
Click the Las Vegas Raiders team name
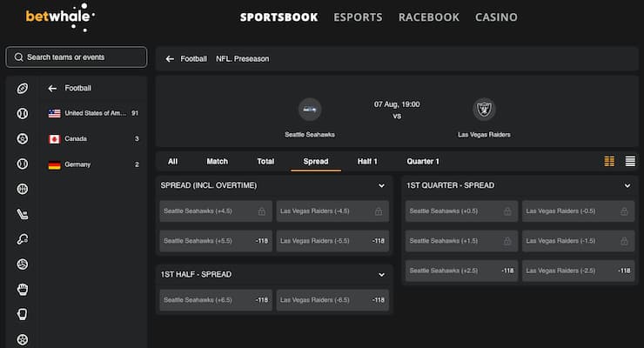click(484, 135)
